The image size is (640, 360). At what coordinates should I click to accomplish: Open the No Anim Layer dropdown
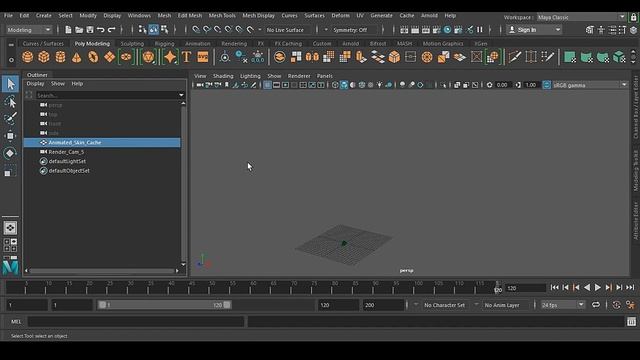tap(502, 305)
